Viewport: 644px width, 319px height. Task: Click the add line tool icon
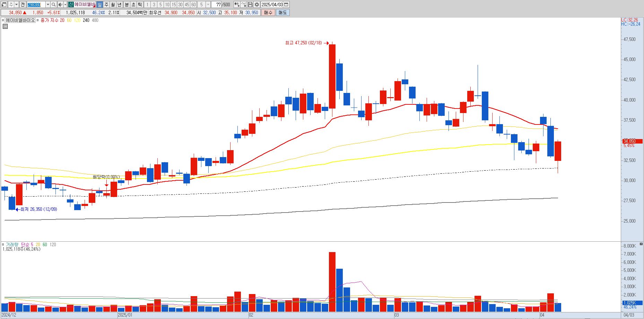(x=244, y=5)
